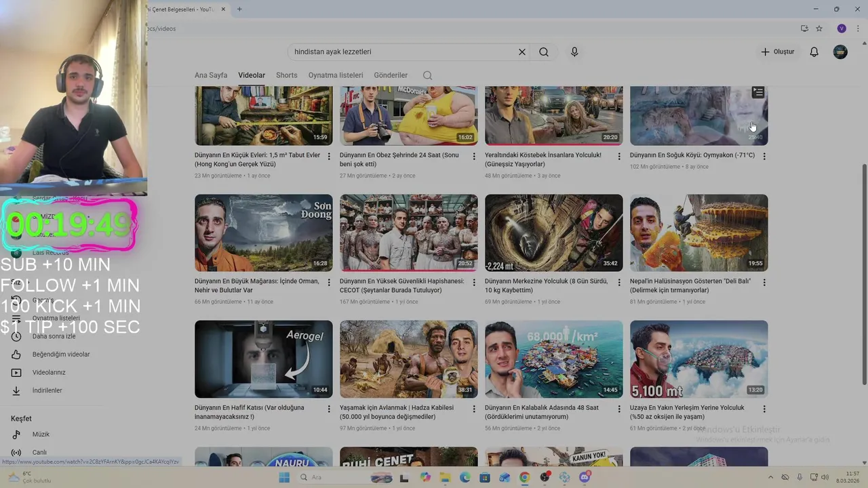Open options for CECOT Hapishanesi video
This screenshot has height=488, width=868.
(474, 282)
